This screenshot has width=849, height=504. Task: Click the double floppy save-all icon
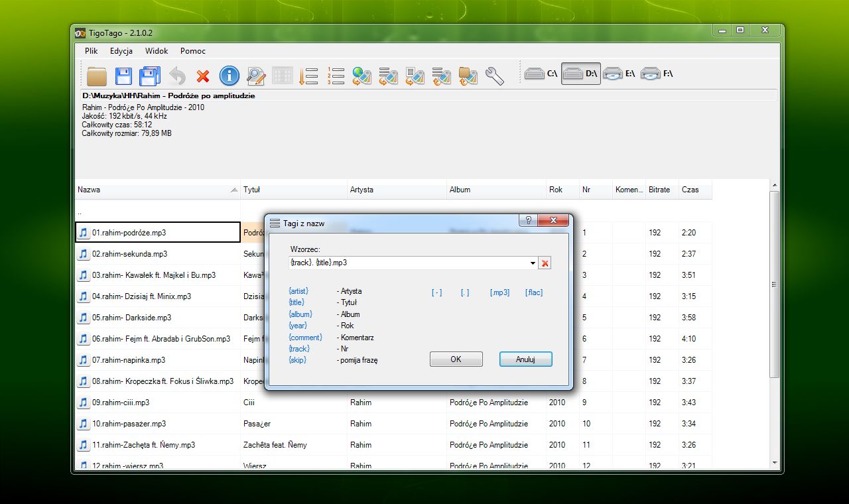tap(150, 75)
